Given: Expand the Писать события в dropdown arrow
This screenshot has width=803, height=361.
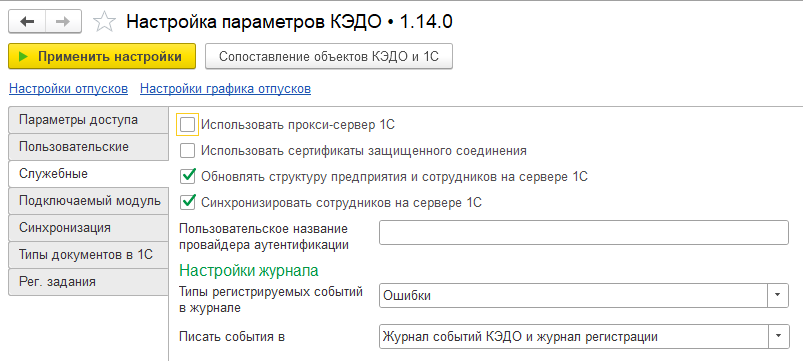Looking at the screenshot, I should pyautogui.click(x=778, y=336).
